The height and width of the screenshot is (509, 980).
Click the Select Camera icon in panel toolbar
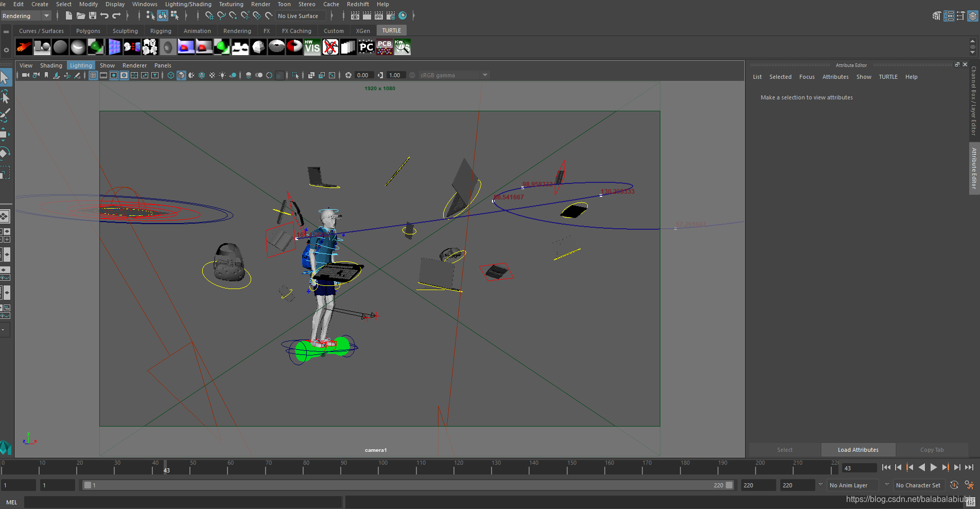point(25,75)
